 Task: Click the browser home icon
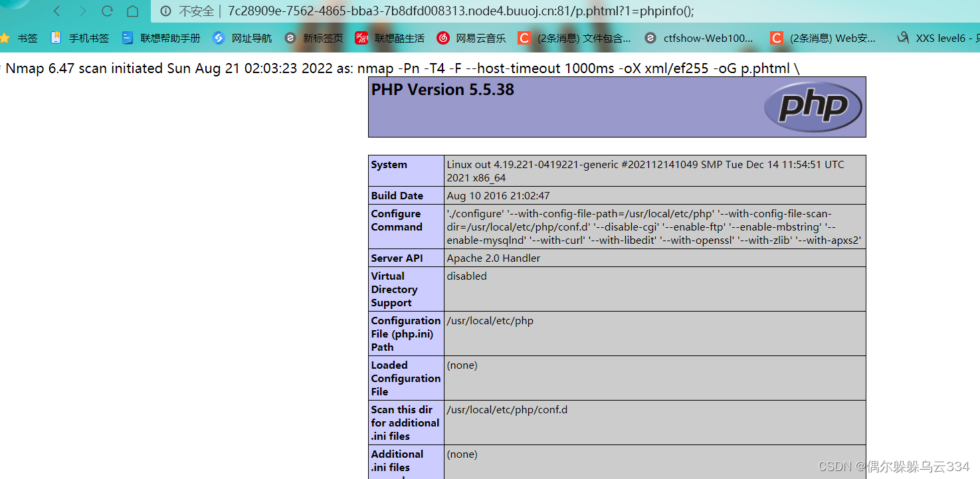click(132, 11)
